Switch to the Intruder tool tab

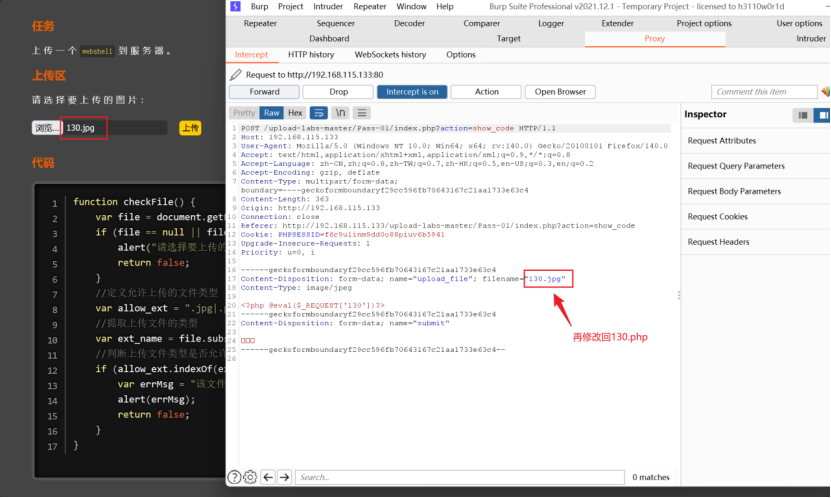point(811,39)
